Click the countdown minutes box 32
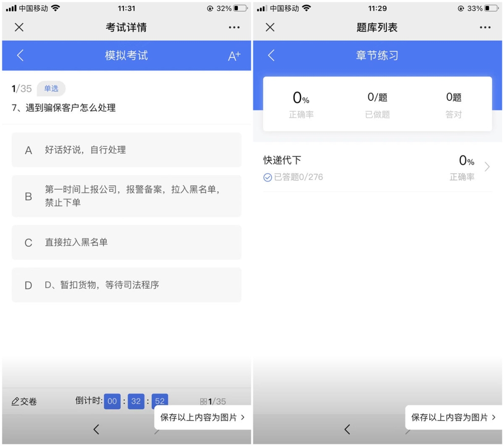 [136, 401]
